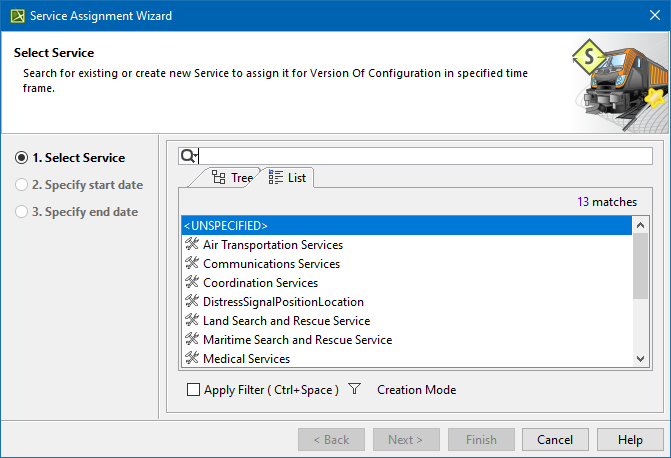The height and width of the screenshot is (458, 671).
Task: Enable the Apply Filter checkbox
Action: (x=194, y=390)
